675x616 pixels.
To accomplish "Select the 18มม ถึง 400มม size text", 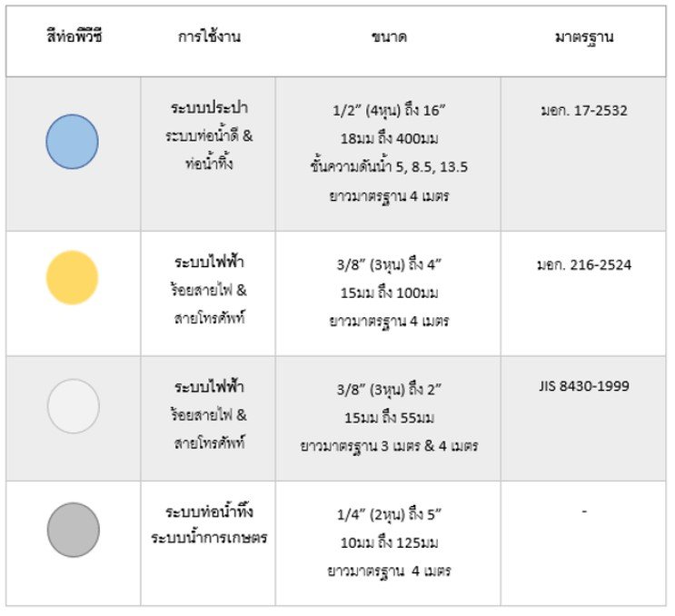I will click(388, 139).
